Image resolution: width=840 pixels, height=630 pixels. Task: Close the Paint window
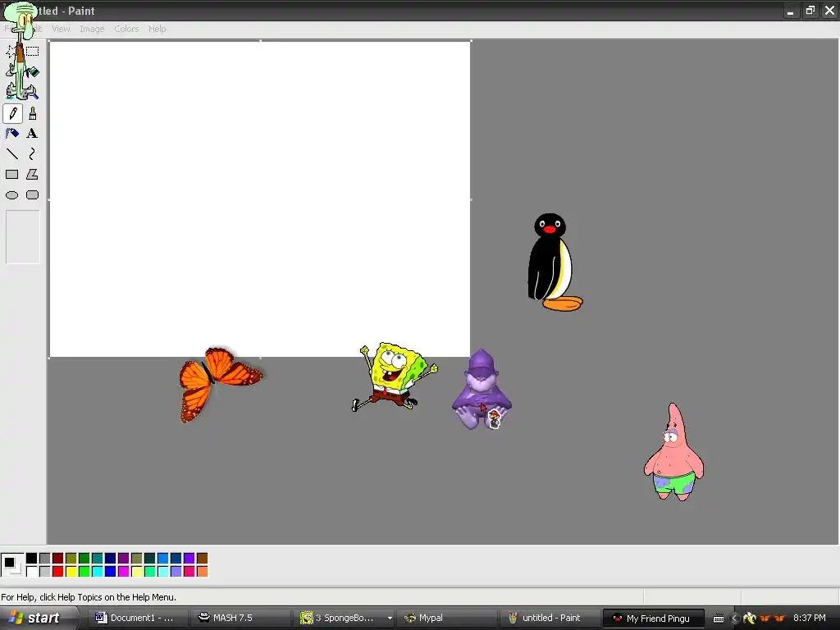(x=830, y=11)
